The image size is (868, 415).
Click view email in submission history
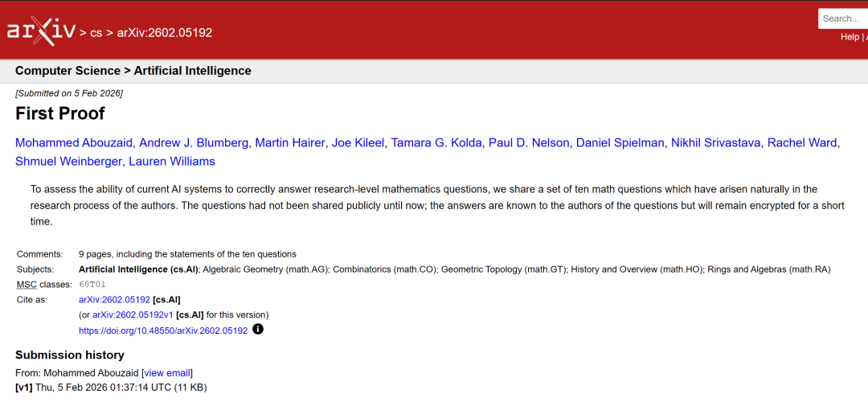[167, 372]
